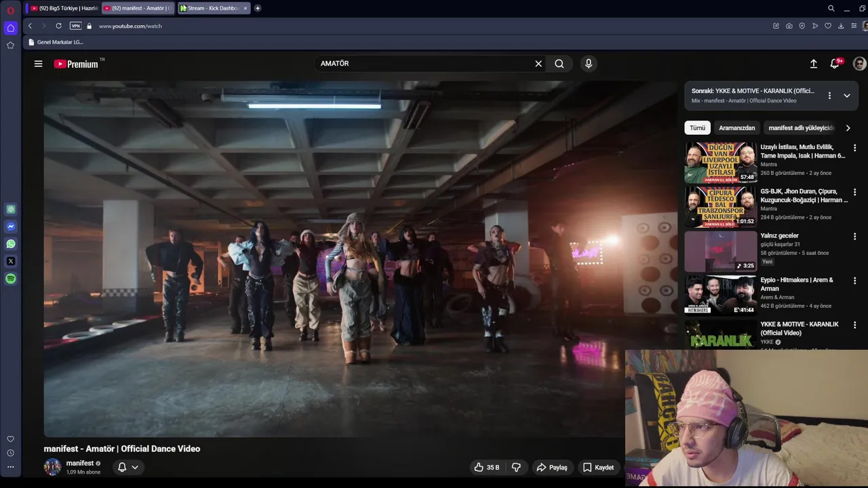The height and width of the screenshot is (488, 868).
Task: Select the Tümü filter chip
Action: [x=697, y=127]
